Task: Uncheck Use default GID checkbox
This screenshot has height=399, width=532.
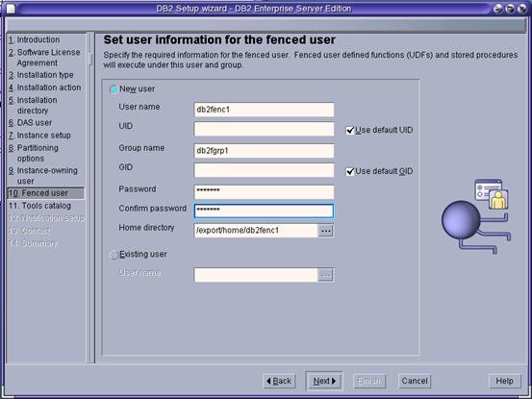Action: 350,171
